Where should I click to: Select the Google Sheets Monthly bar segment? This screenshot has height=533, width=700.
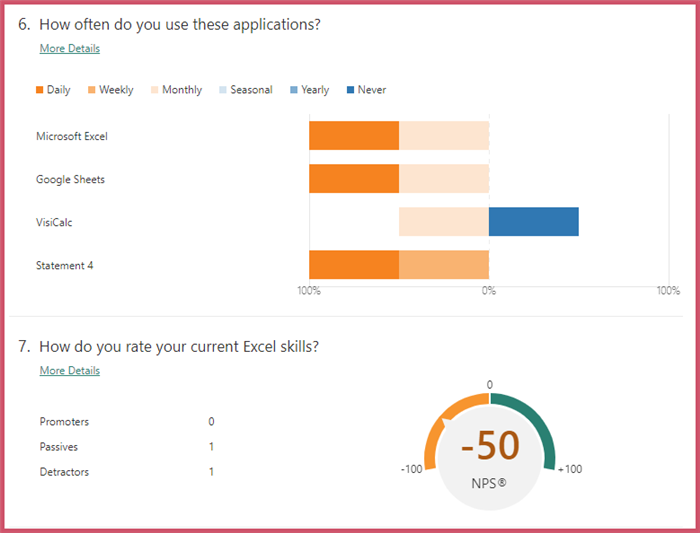click(x=444, y=179)
